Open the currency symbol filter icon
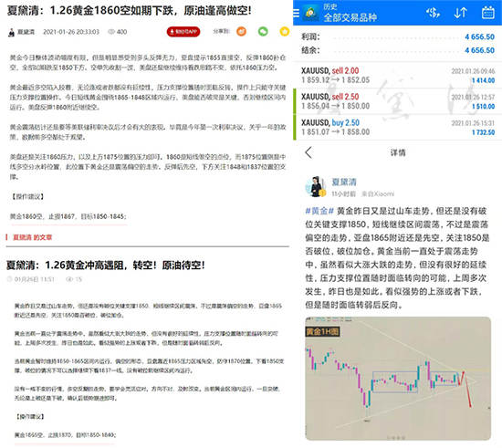The image size is (502, 448). [433, 13]
